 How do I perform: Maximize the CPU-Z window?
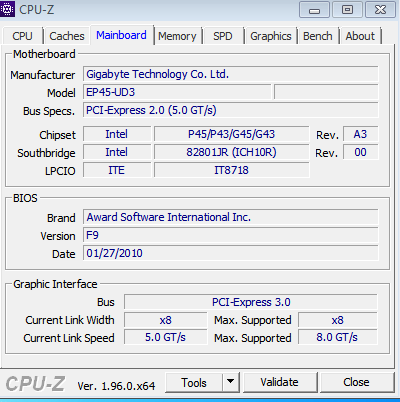[347, 10]
